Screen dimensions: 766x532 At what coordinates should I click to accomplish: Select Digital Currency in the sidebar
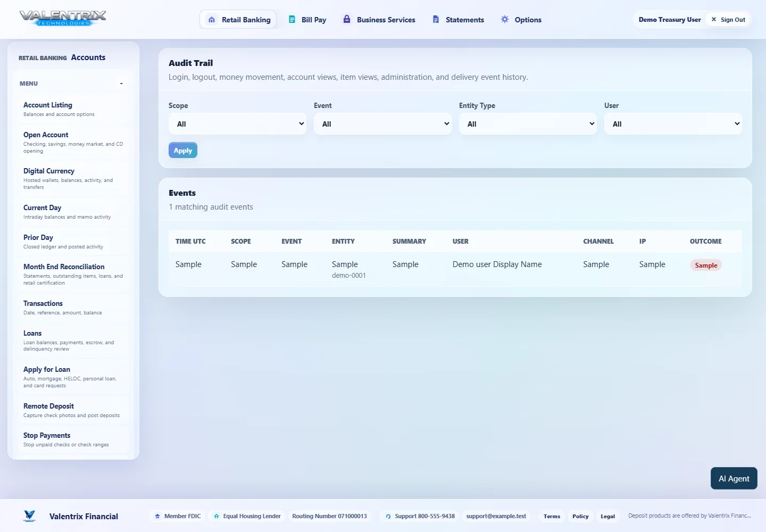point(73,179)
